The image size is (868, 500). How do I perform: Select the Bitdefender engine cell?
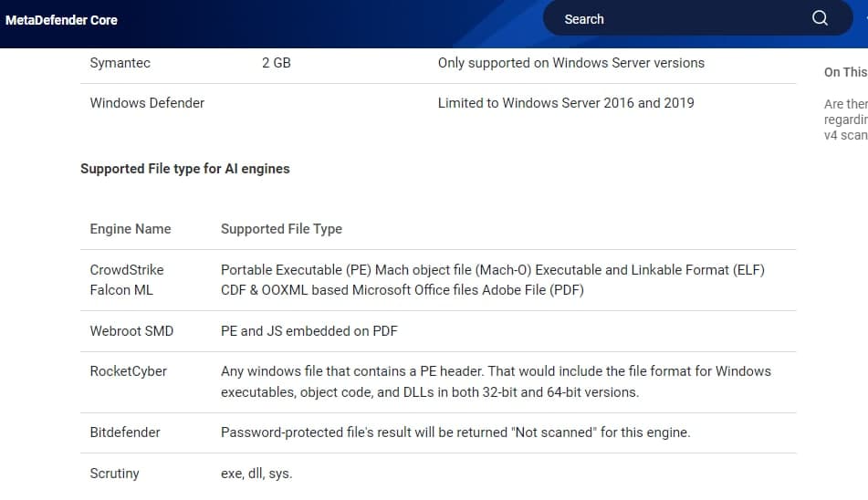(x=125, y=432)
